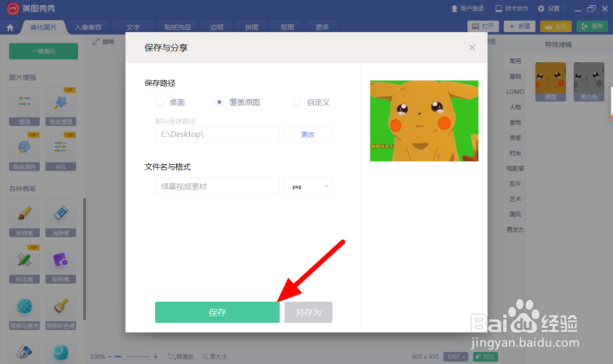This screenshot has width=613, height=364.
Task: Select the 自定义 save path option
Action: click(297, 102)
